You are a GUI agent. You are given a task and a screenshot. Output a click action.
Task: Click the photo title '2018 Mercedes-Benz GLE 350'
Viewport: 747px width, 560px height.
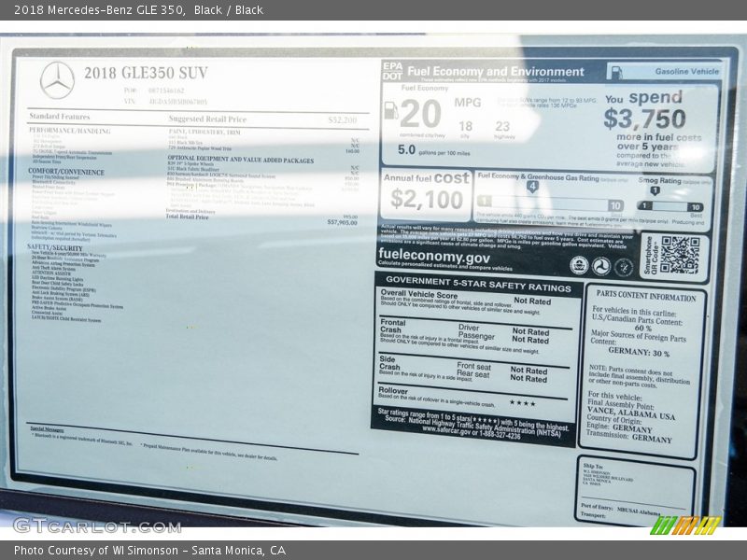click(99, 10)
